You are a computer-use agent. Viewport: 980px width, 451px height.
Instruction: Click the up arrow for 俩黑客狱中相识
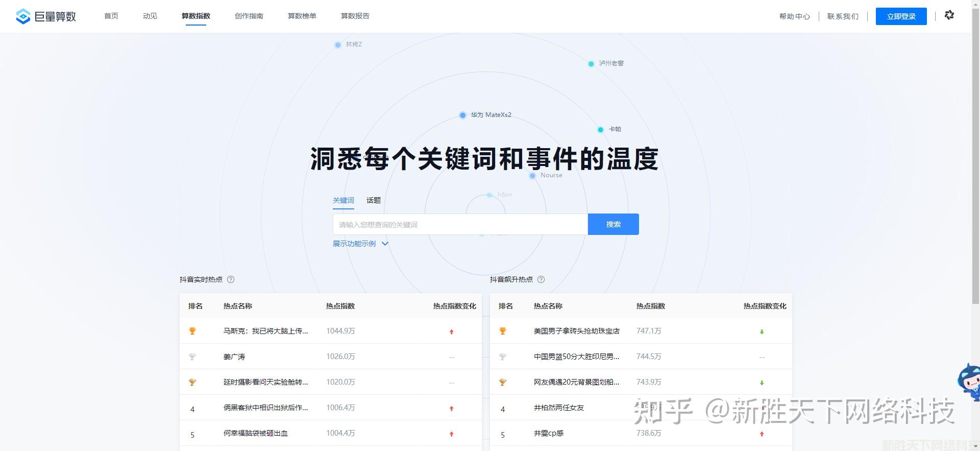coord(451,408)
